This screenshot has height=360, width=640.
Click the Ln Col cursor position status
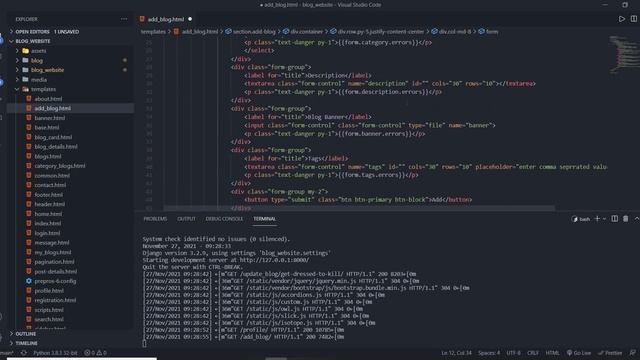point(456,353)
